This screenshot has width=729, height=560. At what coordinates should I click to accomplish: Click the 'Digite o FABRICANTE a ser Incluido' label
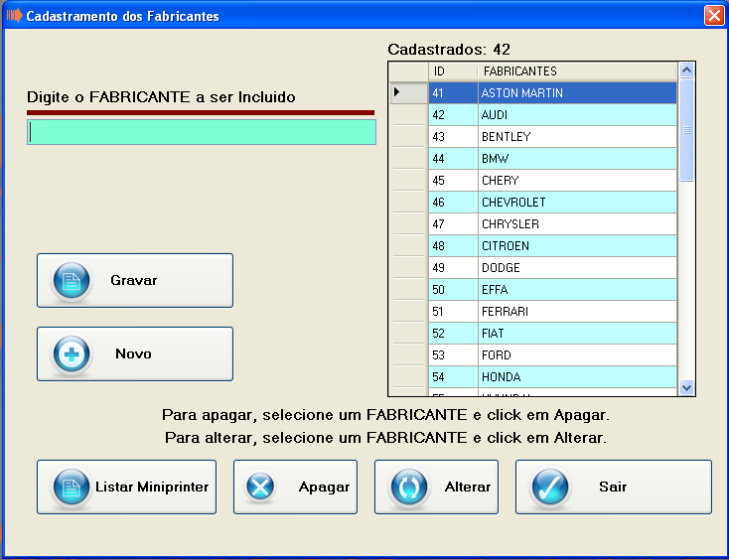coord(161,97)
